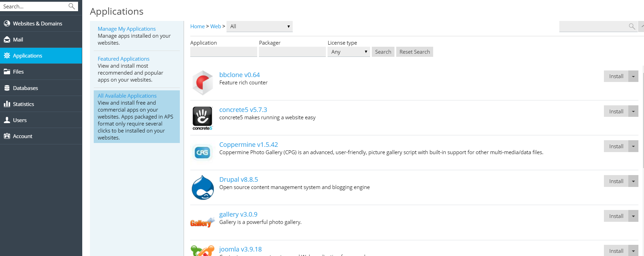Click the Websites & Domains globe icon
Image resolution: width=644 pixels, height=256 pixels.
(7, 23)
